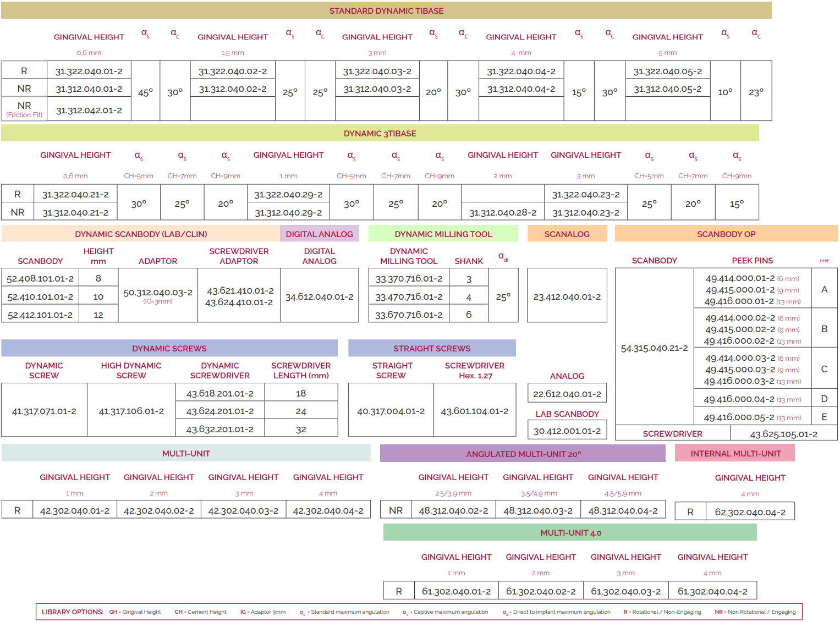Viewport: 840px width, 622px height.
Task: Select Internal Multi-Unit part 62.302.040.04-2
Action: (x=750, y=513)
